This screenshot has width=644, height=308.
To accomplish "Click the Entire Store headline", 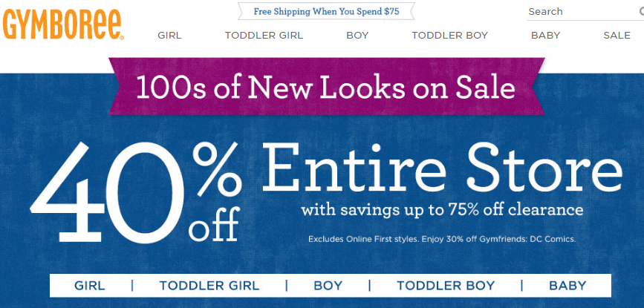I will click(442, 169).
